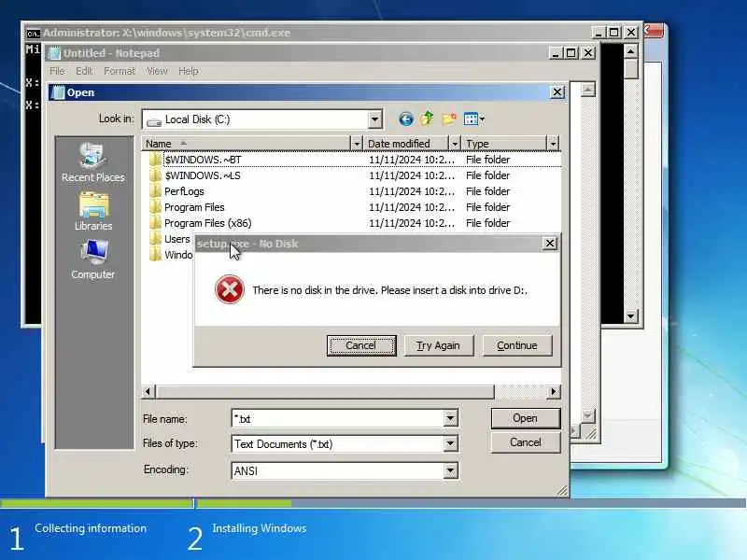Expand the File name dropdown
The image size is (747, 560).
[x=450, y=418]
